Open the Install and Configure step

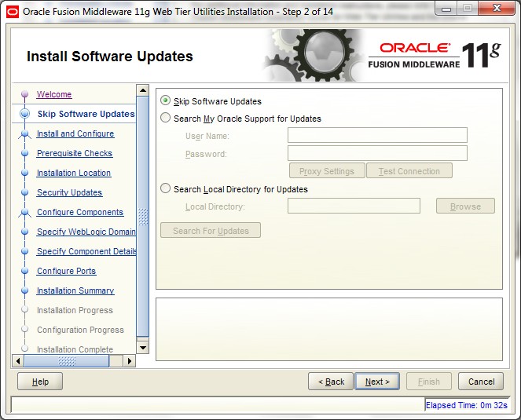[75, 133]
